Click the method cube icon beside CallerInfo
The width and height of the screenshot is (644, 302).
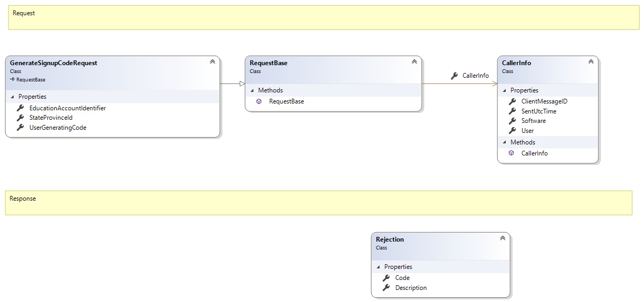coord(511,153)
